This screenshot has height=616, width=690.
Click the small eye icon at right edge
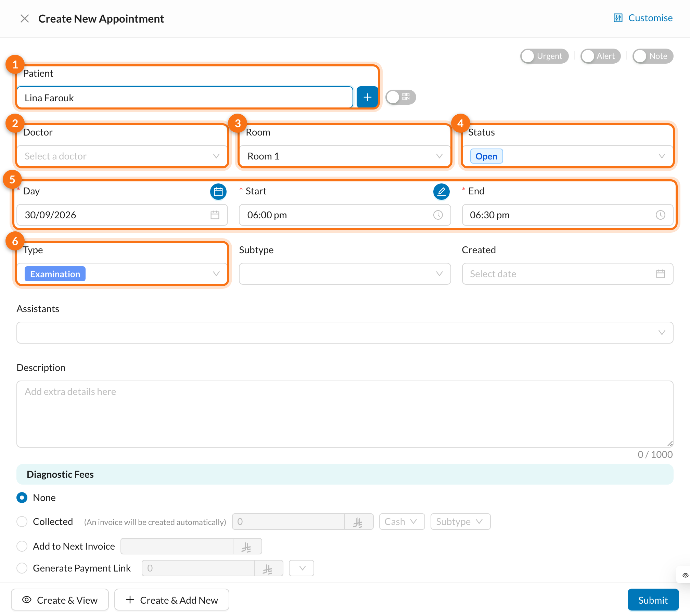[x=685, y=575]
